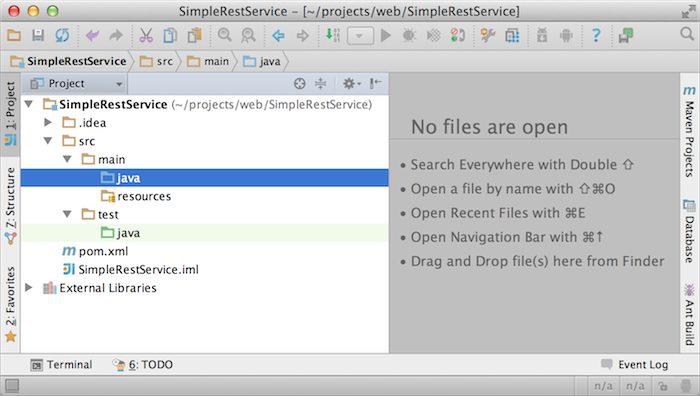
Task: Click the SDK Manager android icon
Action: tap(566, 35)
